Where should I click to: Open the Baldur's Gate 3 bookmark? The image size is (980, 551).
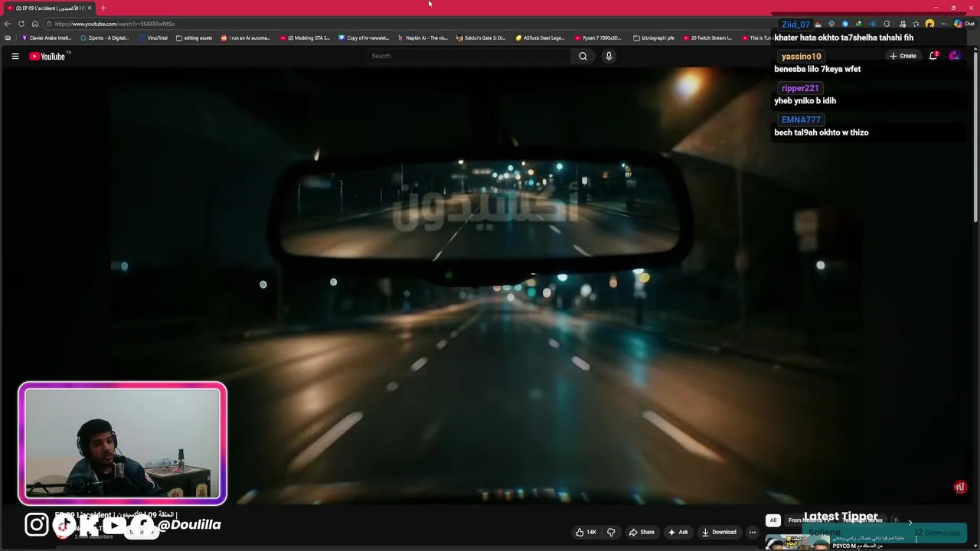point(482,37)
